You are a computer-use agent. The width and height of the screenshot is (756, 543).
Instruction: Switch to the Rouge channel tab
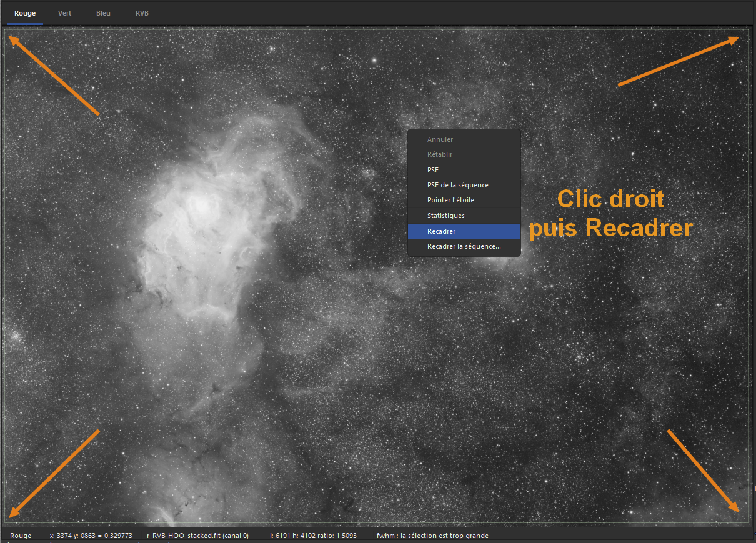pos(25,13)
